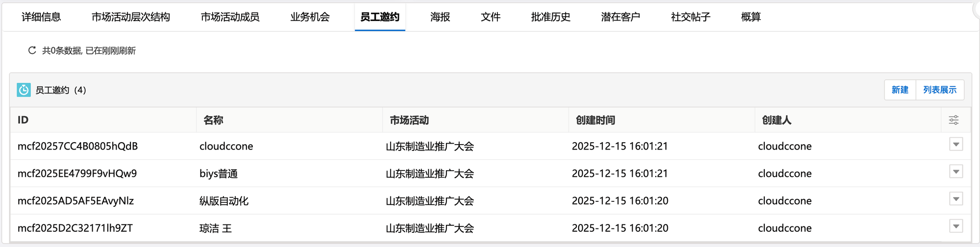Open the 市场活动层次结构 tab

(x=131, y=17)
